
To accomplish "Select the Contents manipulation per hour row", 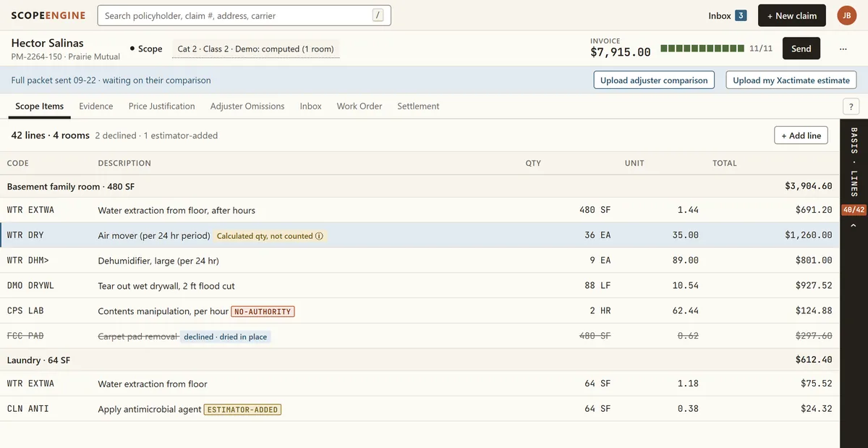I will [x=420, y=311].
